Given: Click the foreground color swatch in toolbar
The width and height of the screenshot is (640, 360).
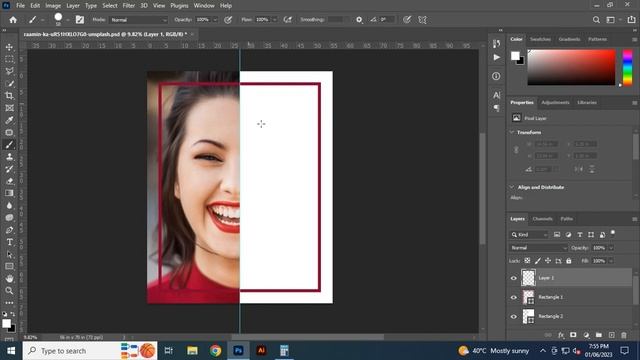Looking at the screenshot, I should (7, 324).
